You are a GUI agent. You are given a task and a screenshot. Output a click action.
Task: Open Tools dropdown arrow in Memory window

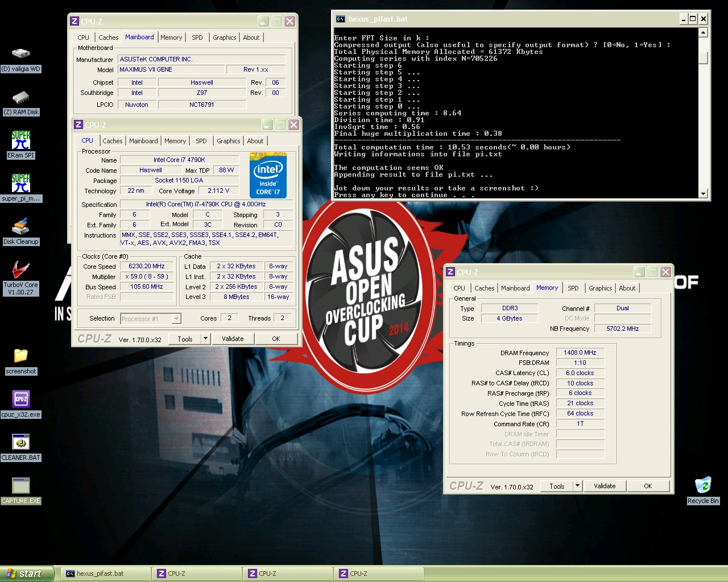tap(577, 486)
